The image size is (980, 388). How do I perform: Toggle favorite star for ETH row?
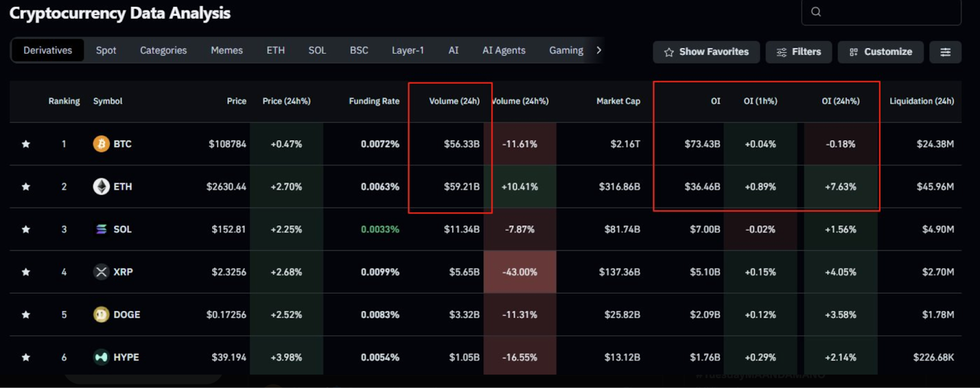26,187
